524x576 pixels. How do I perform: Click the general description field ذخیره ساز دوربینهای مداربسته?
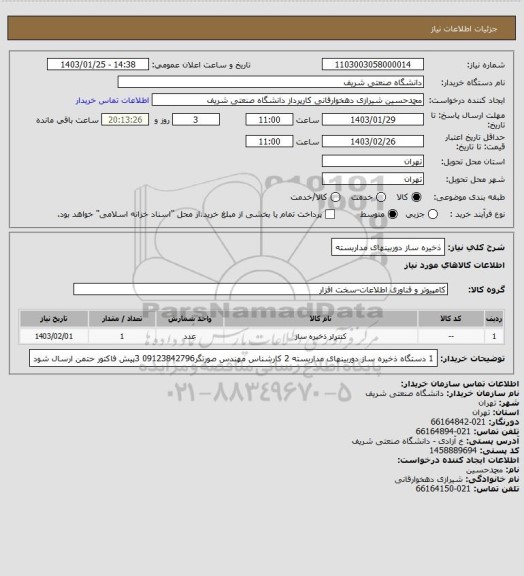coord(388,248)
